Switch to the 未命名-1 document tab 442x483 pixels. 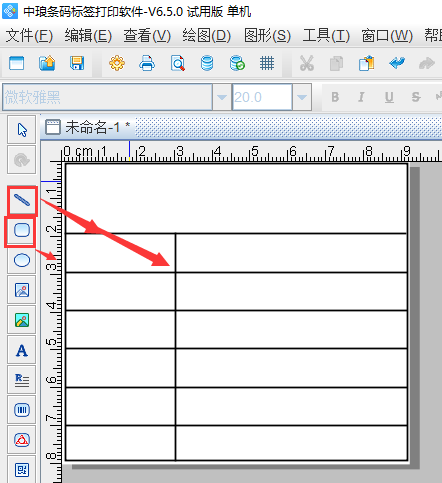point(87,127)
